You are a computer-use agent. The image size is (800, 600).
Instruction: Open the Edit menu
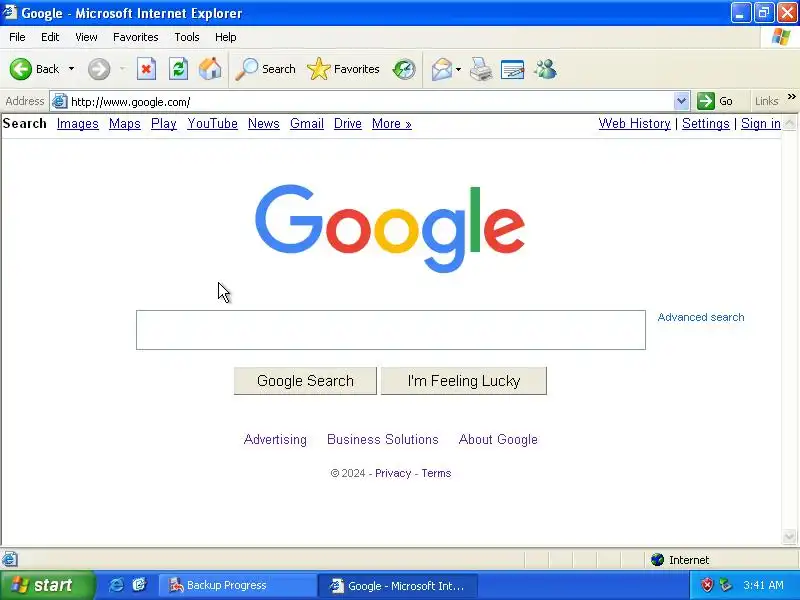[50, 37]
